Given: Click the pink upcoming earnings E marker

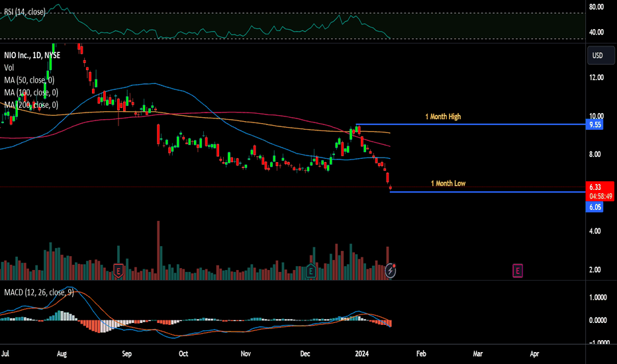Looking at the screenshot, I should (518, 271).
